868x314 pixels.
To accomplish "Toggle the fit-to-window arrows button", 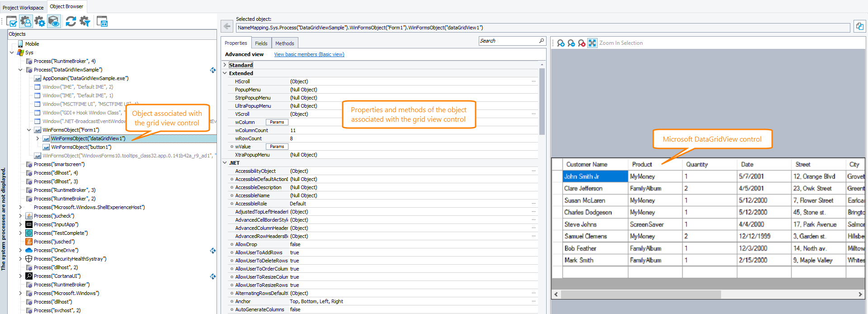I will point(592,43).
